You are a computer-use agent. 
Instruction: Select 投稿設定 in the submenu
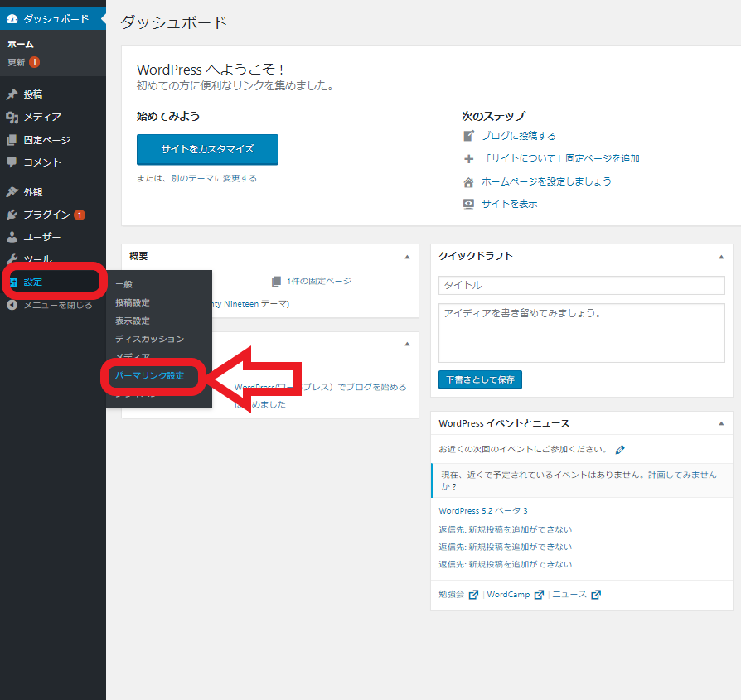coord(133,302)
